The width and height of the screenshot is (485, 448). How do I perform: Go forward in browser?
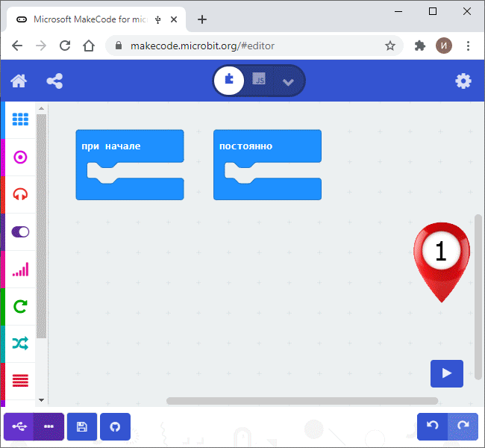tap(41, 46)
